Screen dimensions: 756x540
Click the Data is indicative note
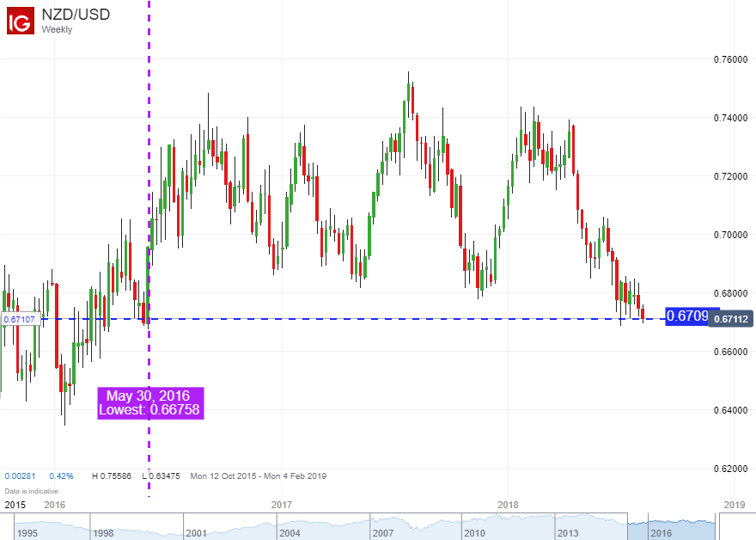pyautogui.click(x=31, y=491)
